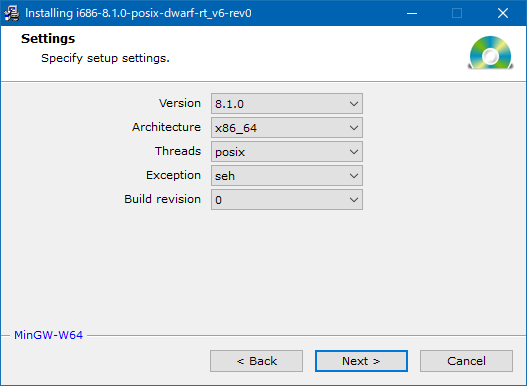Click the Architecture field label
This screenshot has width=527, height=386.
point(166,127)
